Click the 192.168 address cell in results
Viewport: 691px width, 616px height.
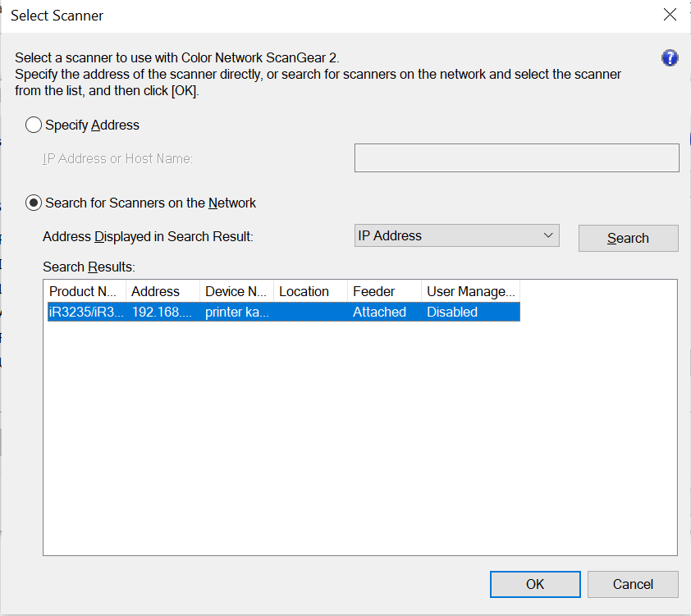pyautogui.click(x=162, y=313)
